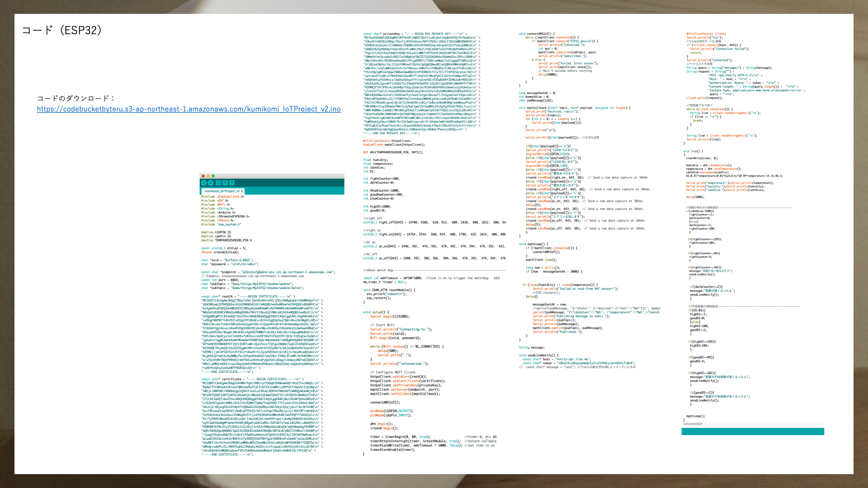Close the Arduino window with red button
Screen dimensions: 868x488
point(203,176)
